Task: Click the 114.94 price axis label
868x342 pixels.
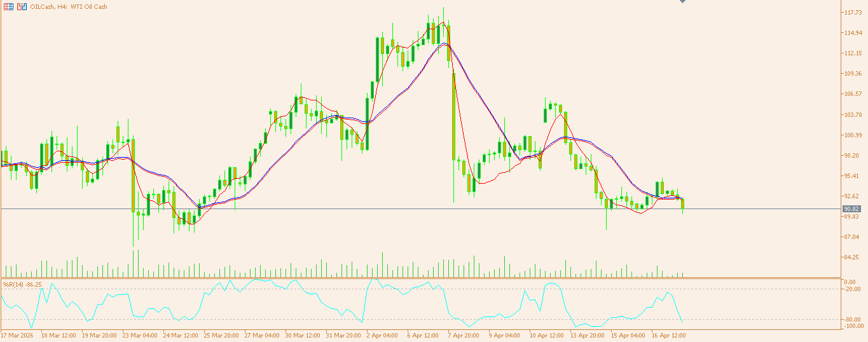Action: click(852, 33)
